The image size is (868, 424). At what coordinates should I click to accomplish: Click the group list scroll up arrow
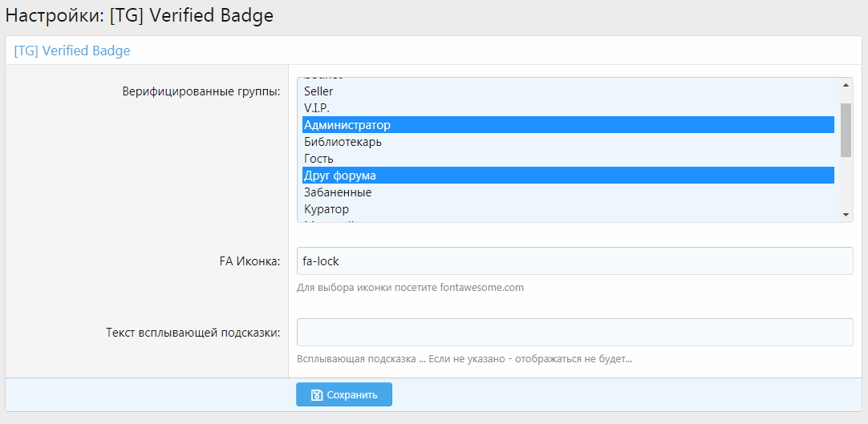coord(846,84)
